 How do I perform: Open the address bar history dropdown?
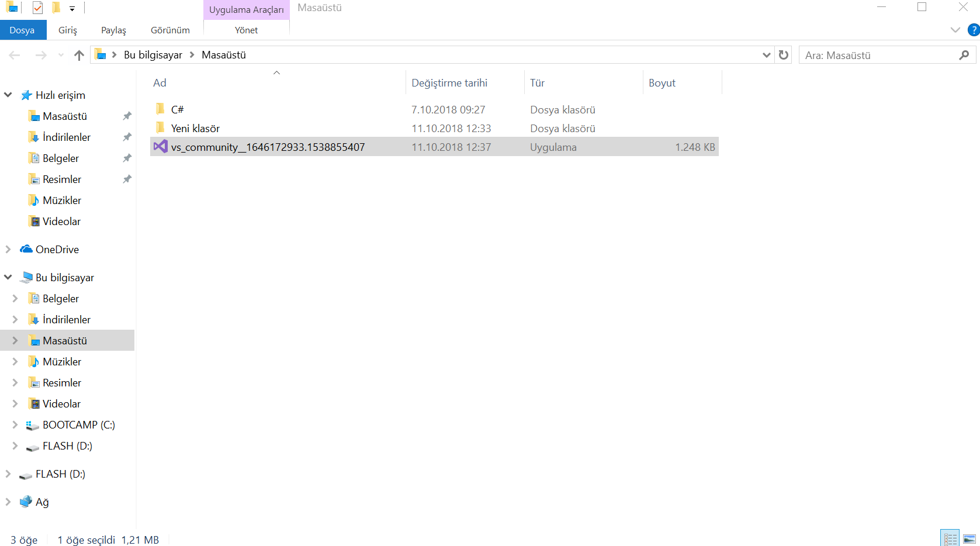click(766, 55)
